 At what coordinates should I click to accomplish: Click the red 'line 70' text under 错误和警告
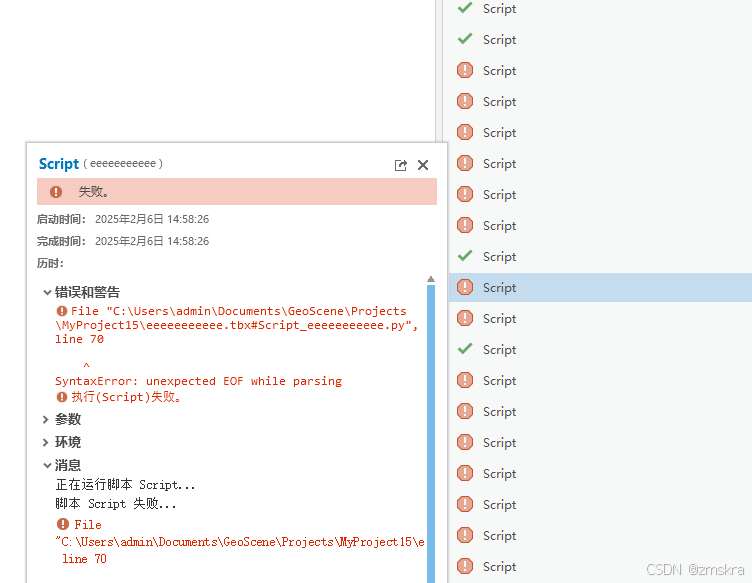79,339
